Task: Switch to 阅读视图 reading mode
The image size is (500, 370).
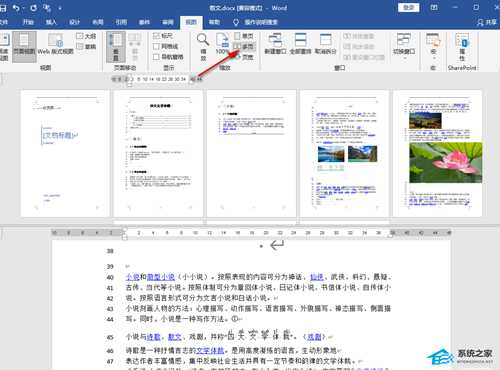Action: (4, 47)
